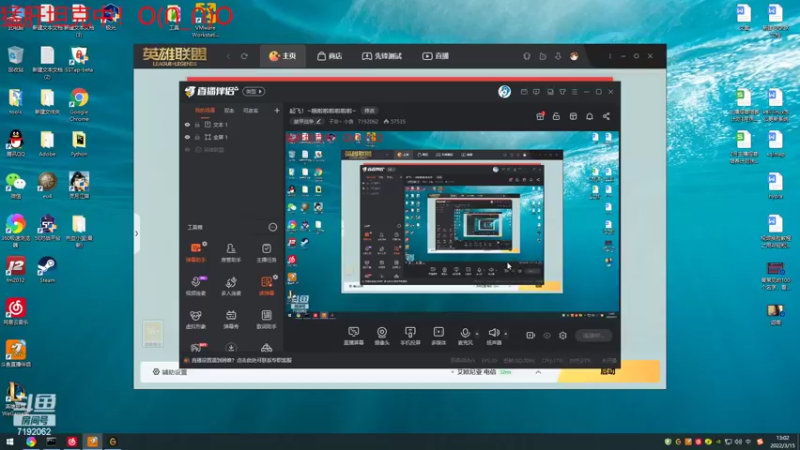Add a new scene with the plus icon

point(277,110)
